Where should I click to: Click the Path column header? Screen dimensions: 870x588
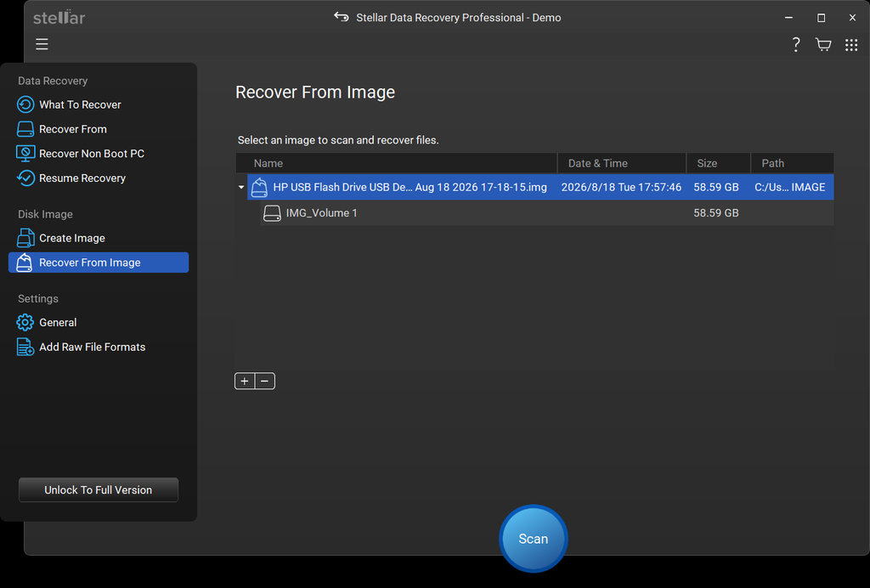click(793, 163)
